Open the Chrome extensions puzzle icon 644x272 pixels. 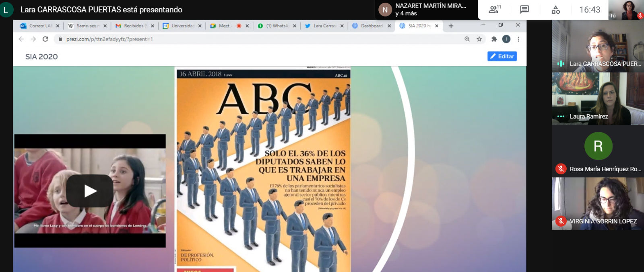click(494, 39)
